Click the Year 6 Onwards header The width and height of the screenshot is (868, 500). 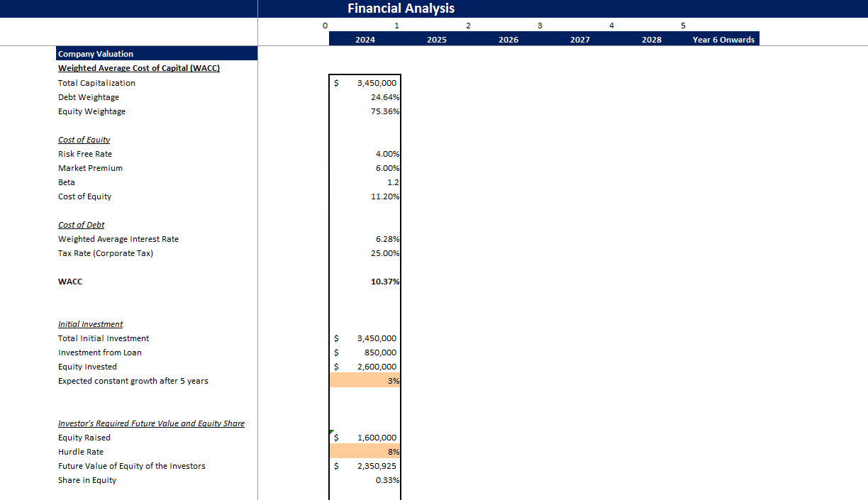point(723,40)
